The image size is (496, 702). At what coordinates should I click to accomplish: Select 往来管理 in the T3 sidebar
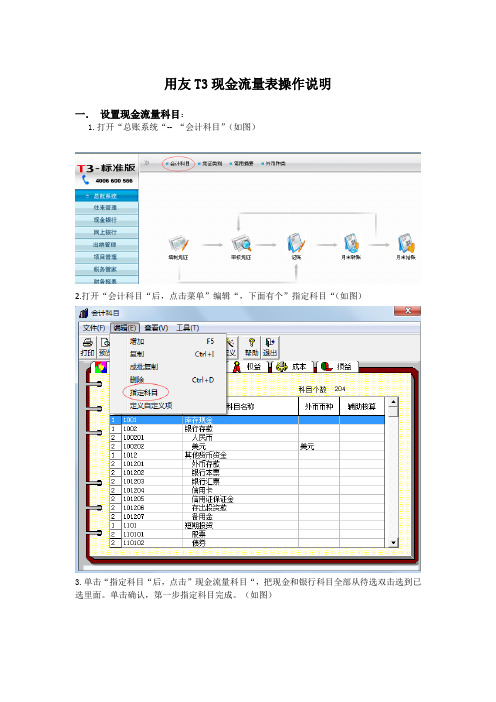pyautogui.click(x=107, y=208)
